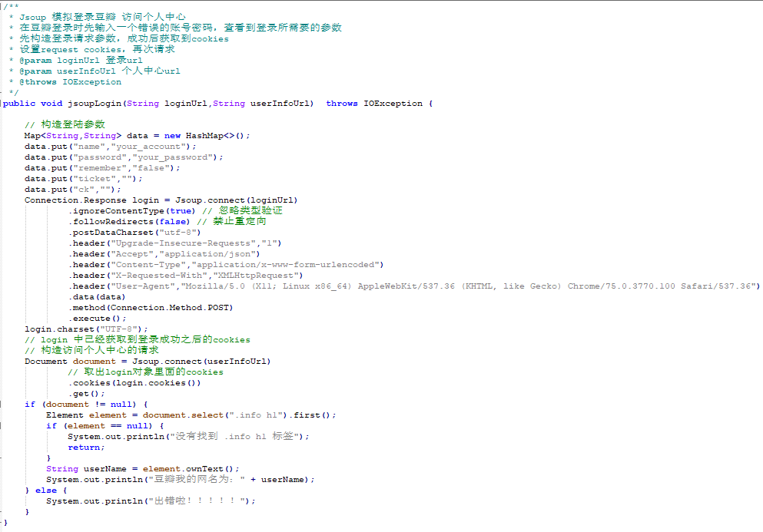Click the login.charset("UTF-8") line
763x532 pixels.
coord(86,329)
